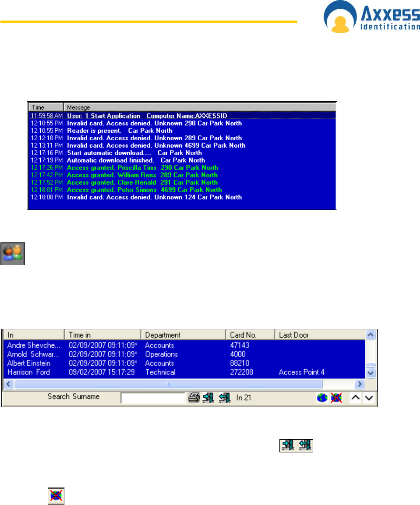420x505 pixels.
Task: Click the 12:18:08 PM timestamp cell
Action: 47,197
